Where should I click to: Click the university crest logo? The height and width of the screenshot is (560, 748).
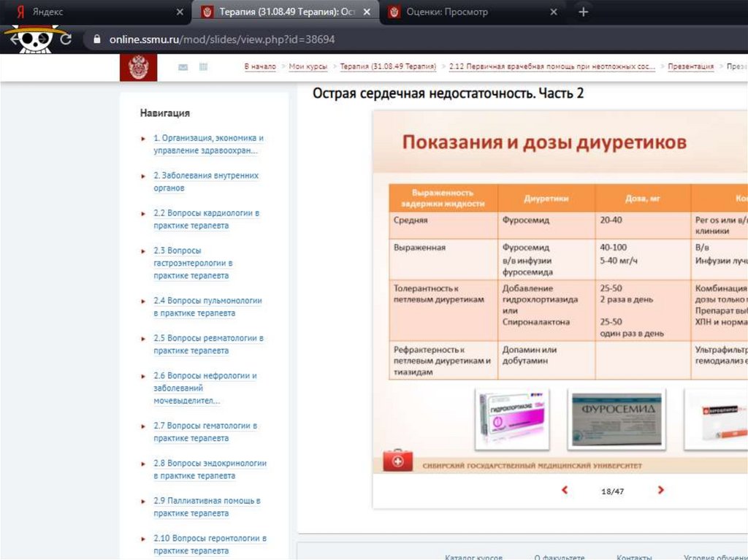(x=138, y=67)
